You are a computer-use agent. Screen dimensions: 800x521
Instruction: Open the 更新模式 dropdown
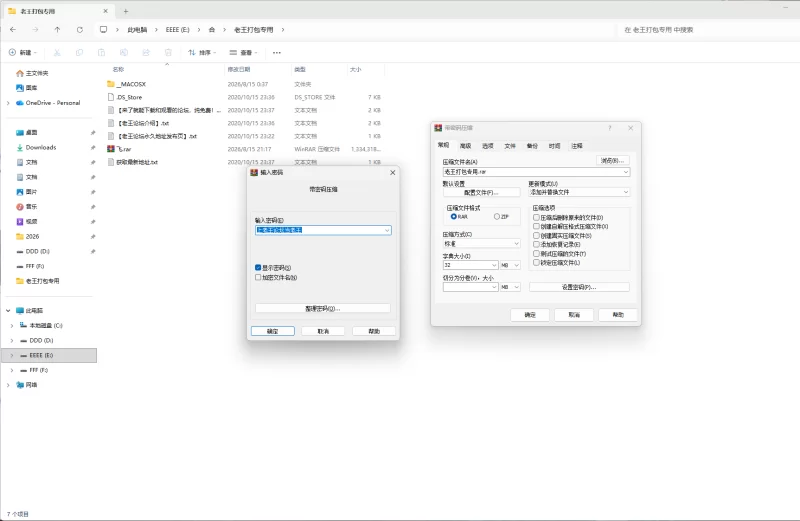(626, 192)
